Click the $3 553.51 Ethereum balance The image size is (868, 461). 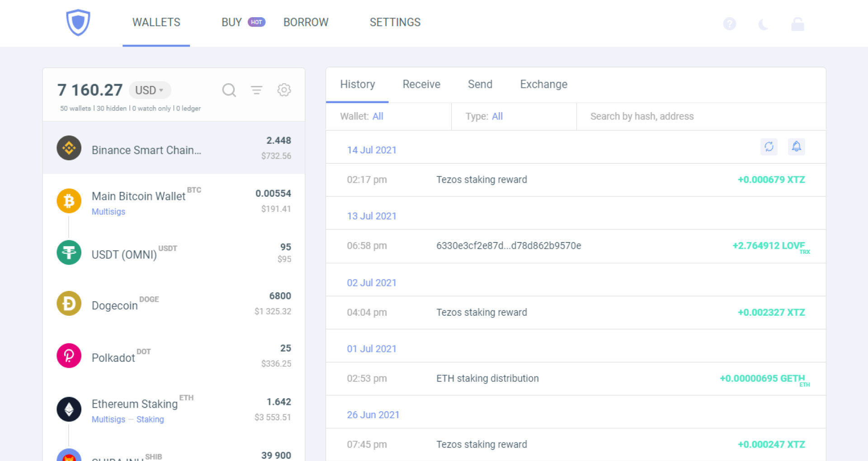[273, 418]
